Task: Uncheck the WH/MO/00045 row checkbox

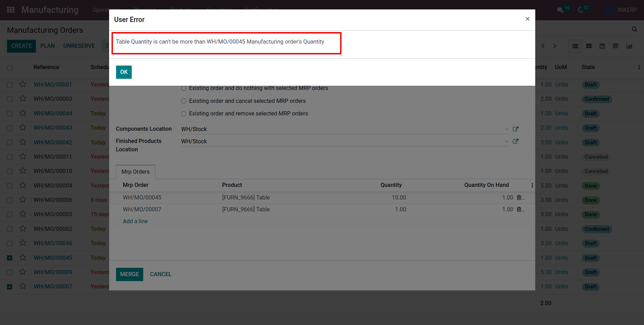Action: (10, 258)
